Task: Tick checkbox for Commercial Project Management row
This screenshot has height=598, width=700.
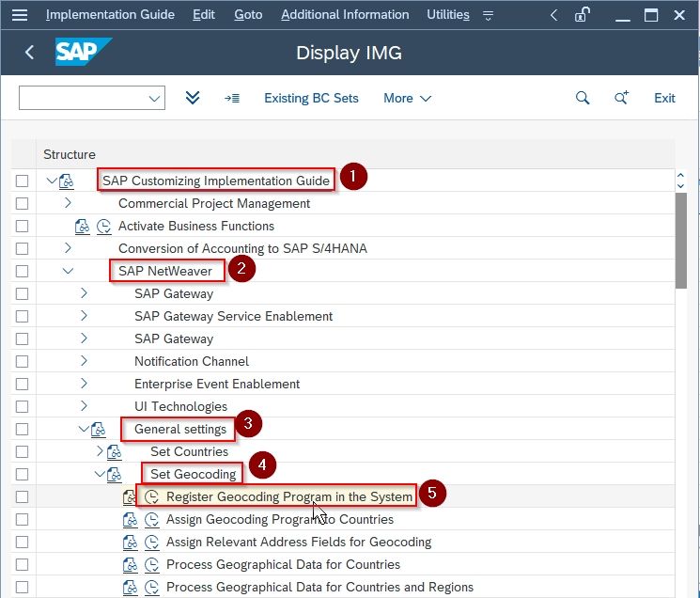Action: [x=22, y=204]
